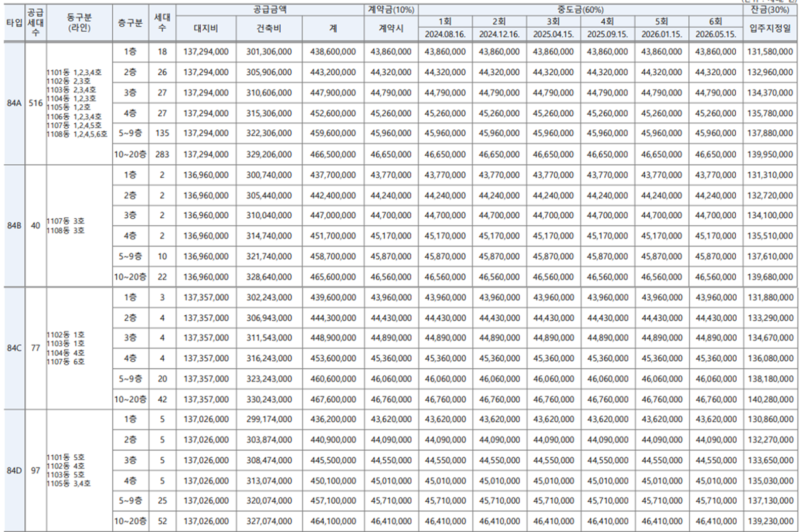
Task: Click the 공급세대수 column header
Action: click(35, 23)
